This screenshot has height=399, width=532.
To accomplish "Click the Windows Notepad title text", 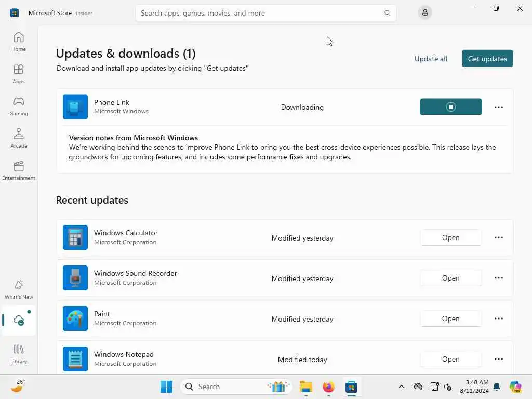I will tap(124, 354).
